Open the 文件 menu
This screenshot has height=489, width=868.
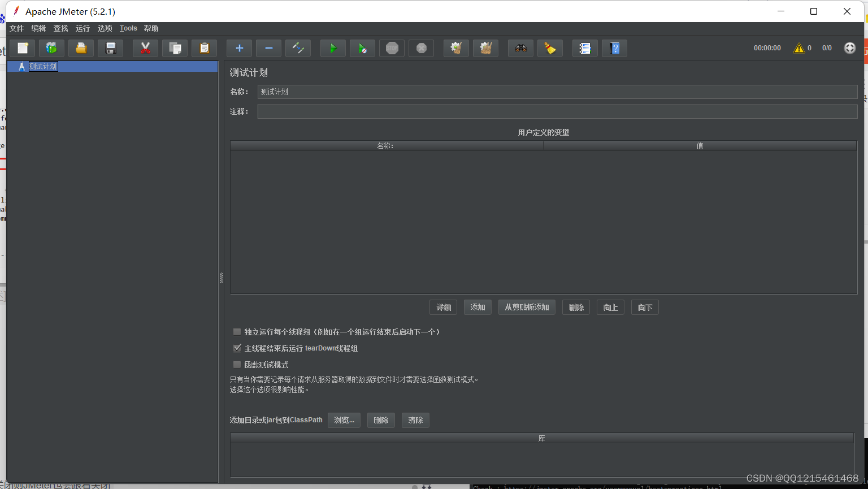pos(17,28)
